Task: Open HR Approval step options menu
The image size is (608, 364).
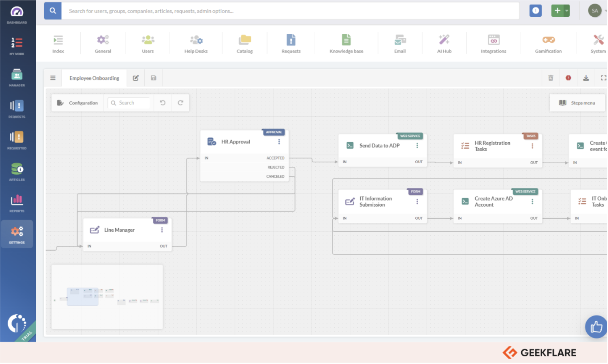Action: click(279, 142)
